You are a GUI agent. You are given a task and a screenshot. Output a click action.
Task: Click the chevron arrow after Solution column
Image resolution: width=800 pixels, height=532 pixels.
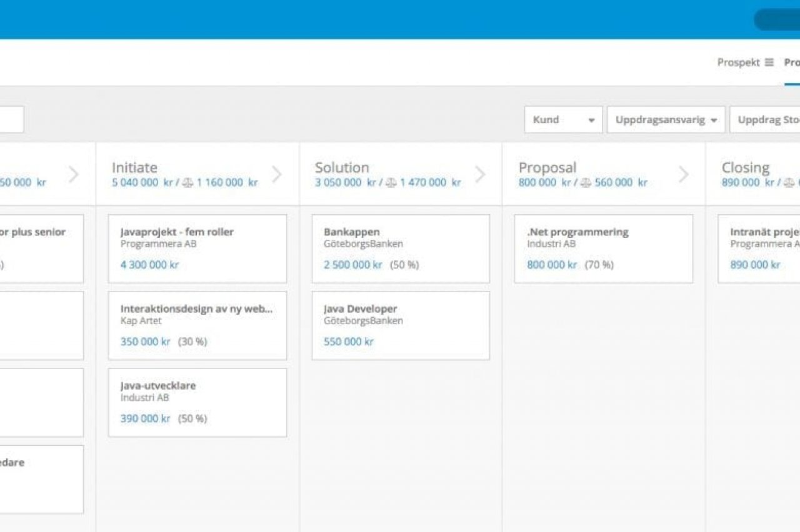pyautogui.click(x=480, y=174)
